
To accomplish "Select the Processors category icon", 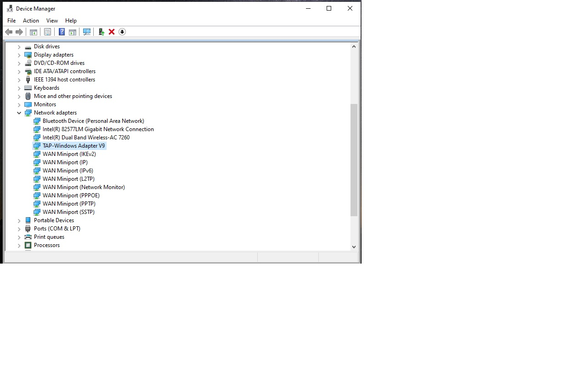I will 28,245.
